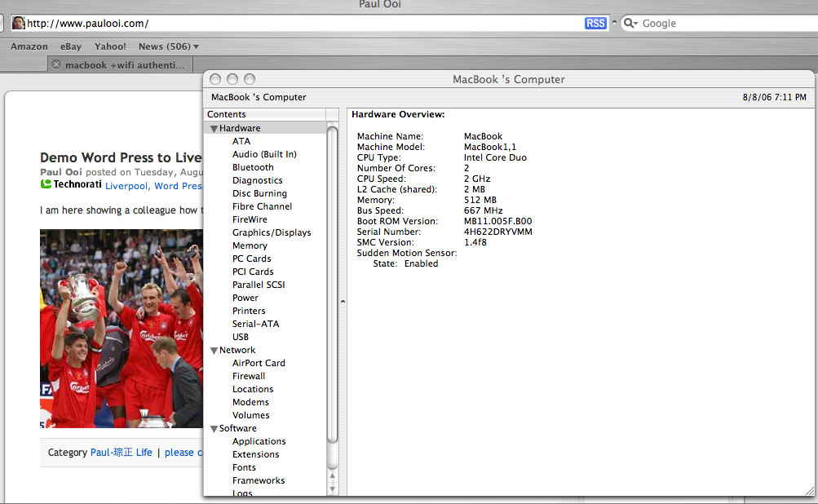The height and width of the screenshot is (504, 818).
Task: Click the site favicon in address bar
Action: point(18,23)
